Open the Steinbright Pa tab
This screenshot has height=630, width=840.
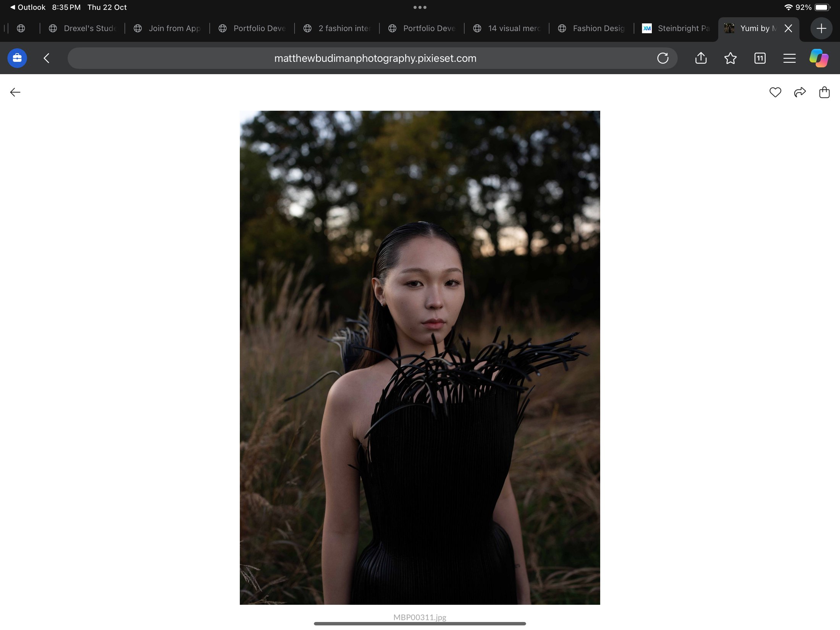coord(676,28)
